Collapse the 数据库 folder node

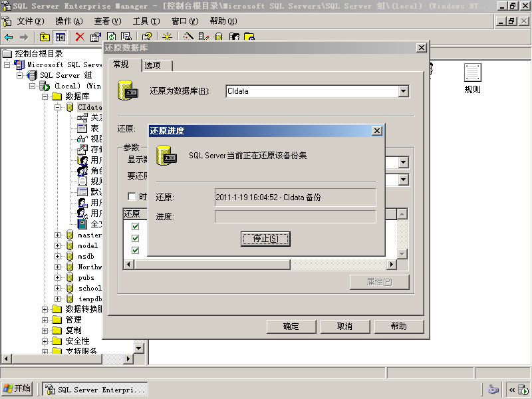[x=45, y=96]
